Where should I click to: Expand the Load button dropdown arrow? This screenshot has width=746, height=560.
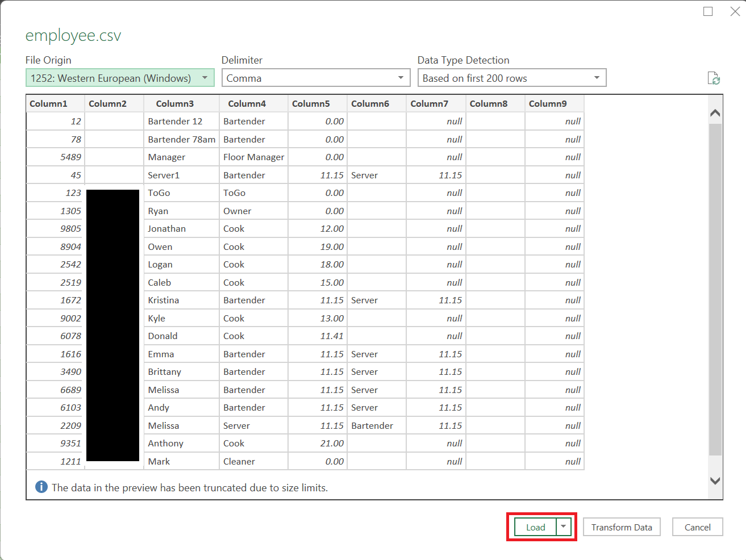point(563,527)
